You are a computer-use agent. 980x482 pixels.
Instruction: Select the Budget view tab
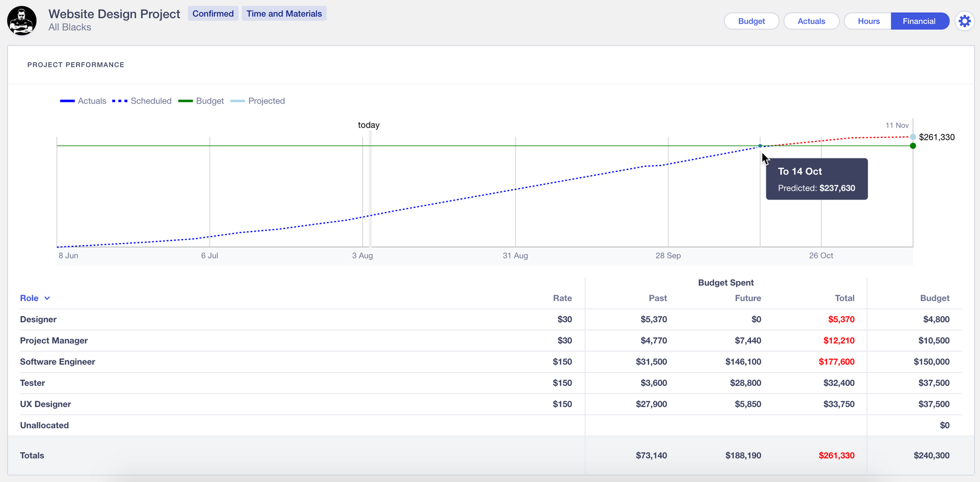pyautogui.click(x=751, y=21)
